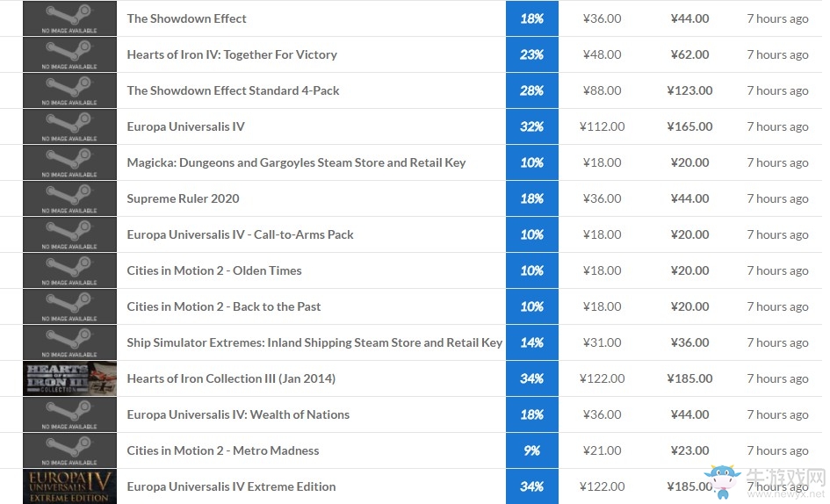Open Cities in Motion 2 - Metro Madness
The height and width of the screenshot is (504, 830).
point(223,450)
